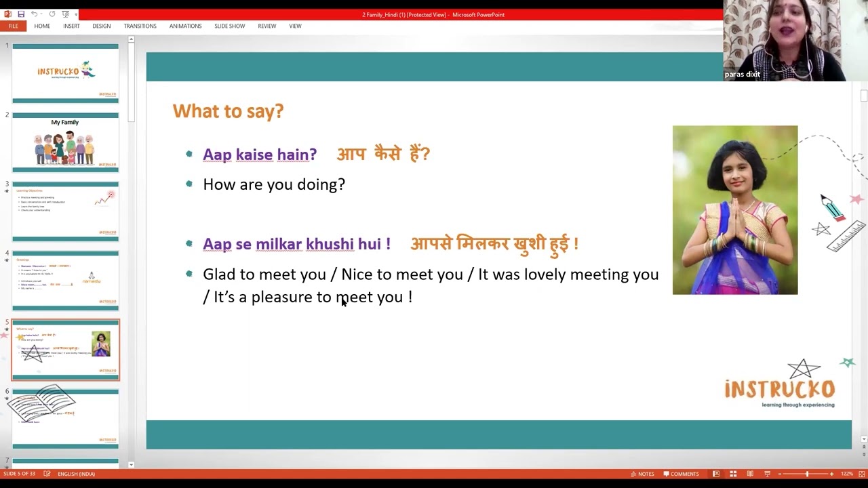Adjust the zoom slider handle

tap(807, 474)
